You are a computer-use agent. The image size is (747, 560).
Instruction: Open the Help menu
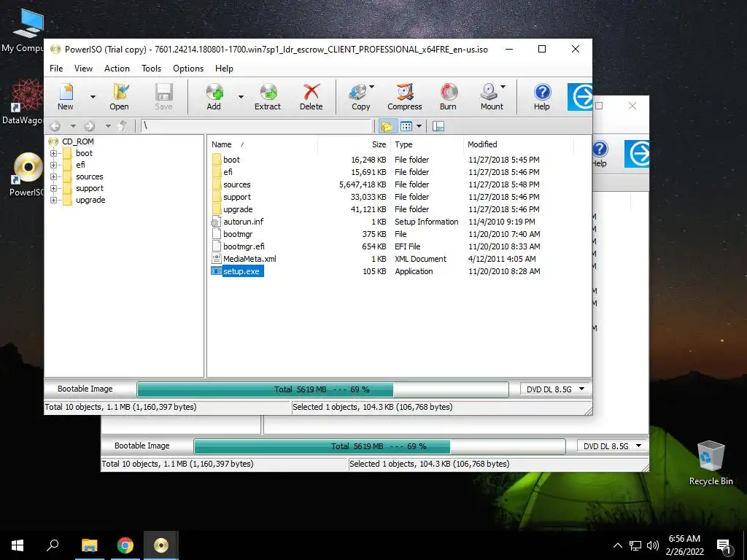click(x=225, y=69)
